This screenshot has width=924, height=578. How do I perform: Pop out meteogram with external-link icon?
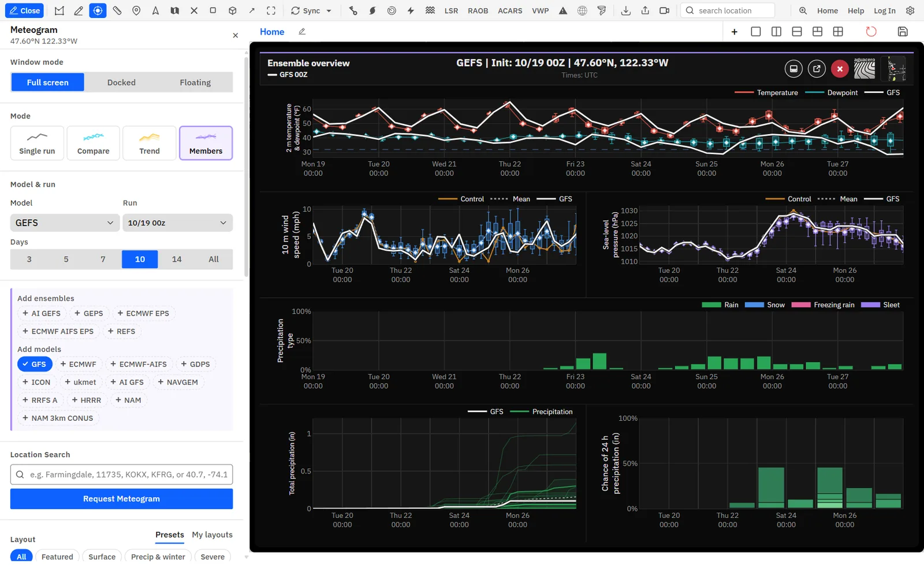[817, 69]
